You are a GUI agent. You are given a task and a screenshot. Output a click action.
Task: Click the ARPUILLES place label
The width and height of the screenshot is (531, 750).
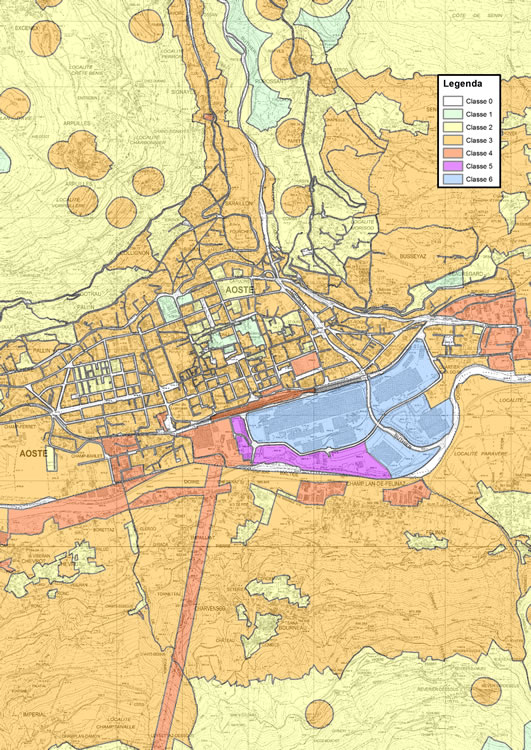[x=77, y=123]
